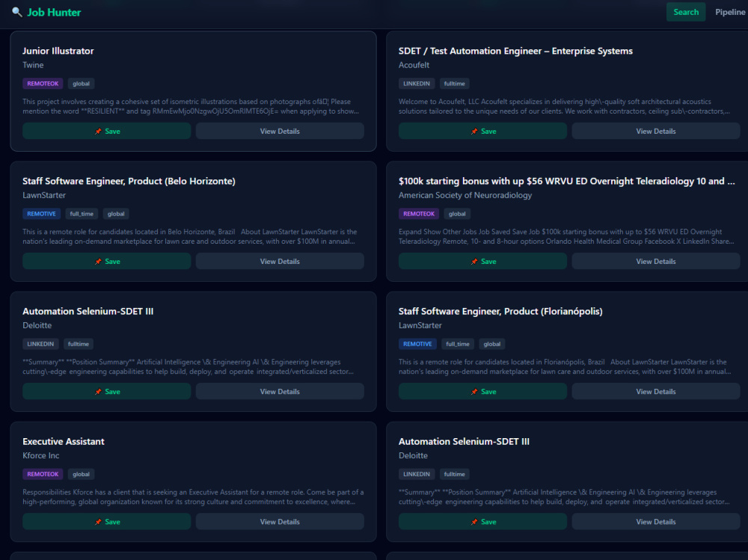The image size is (748, 560).
Task: Click the Kforce Inc company name
Action: [x=41, y=455]
